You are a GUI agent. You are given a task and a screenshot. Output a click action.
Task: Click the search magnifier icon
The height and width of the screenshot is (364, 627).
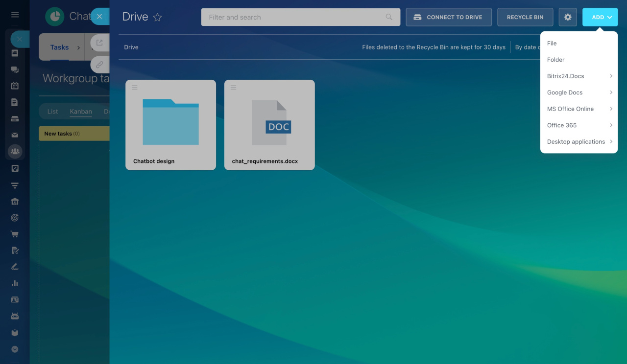pos(389,17)
